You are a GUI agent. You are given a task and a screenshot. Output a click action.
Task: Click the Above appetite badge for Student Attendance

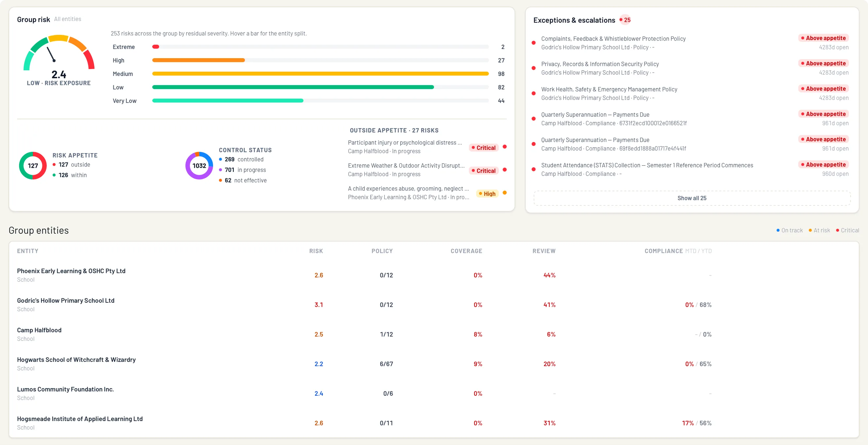(x=823, y=165)
